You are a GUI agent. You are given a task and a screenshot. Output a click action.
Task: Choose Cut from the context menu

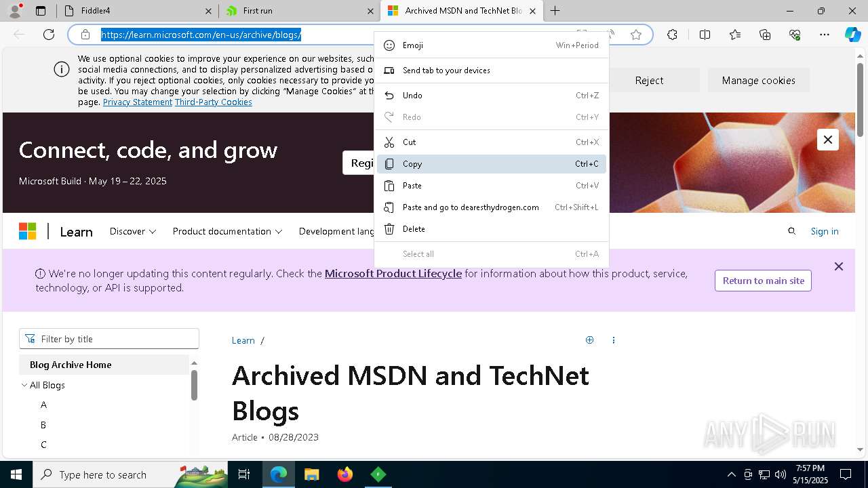point(492,142)
